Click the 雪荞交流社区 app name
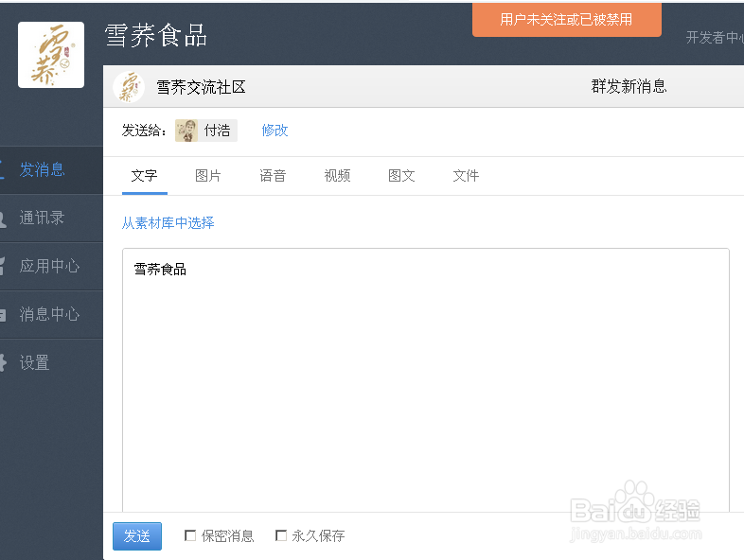The height and width of the screenshot is (560, 744). [202, 87]
